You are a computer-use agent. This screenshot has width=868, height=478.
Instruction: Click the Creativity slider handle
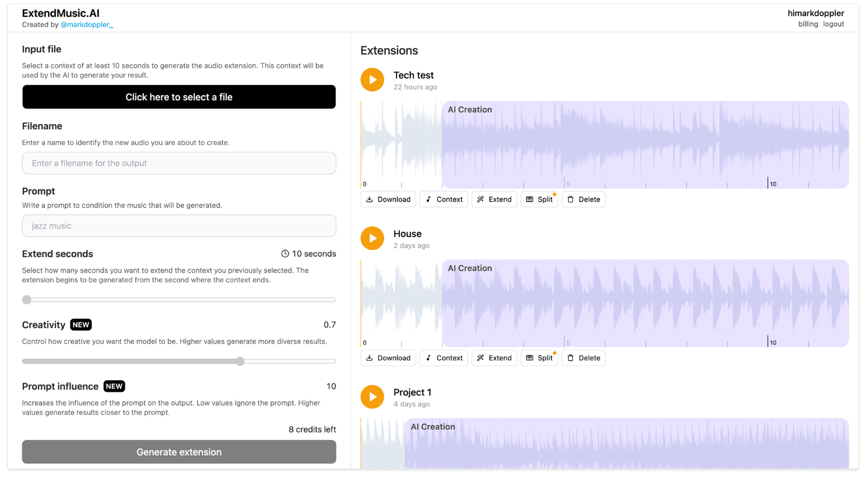point(240,361)
